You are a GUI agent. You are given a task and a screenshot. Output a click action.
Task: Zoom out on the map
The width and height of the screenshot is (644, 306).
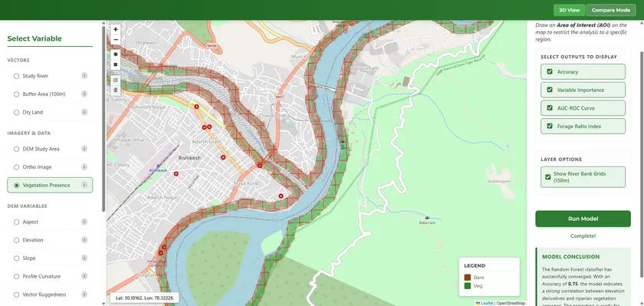116,40
